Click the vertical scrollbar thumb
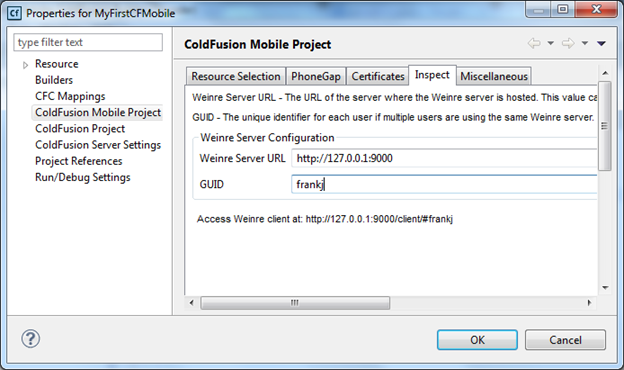 coord(604,126)
